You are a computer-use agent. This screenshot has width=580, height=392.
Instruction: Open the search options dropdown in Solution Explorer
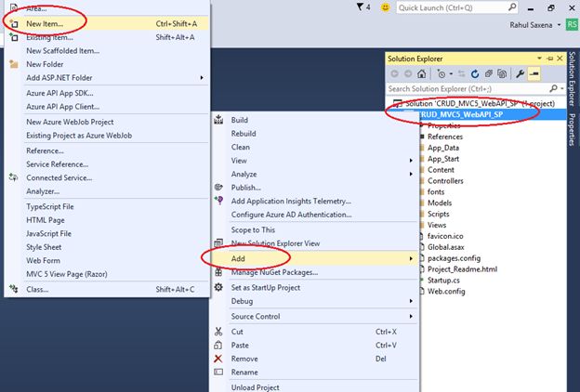tap(562, 88)
